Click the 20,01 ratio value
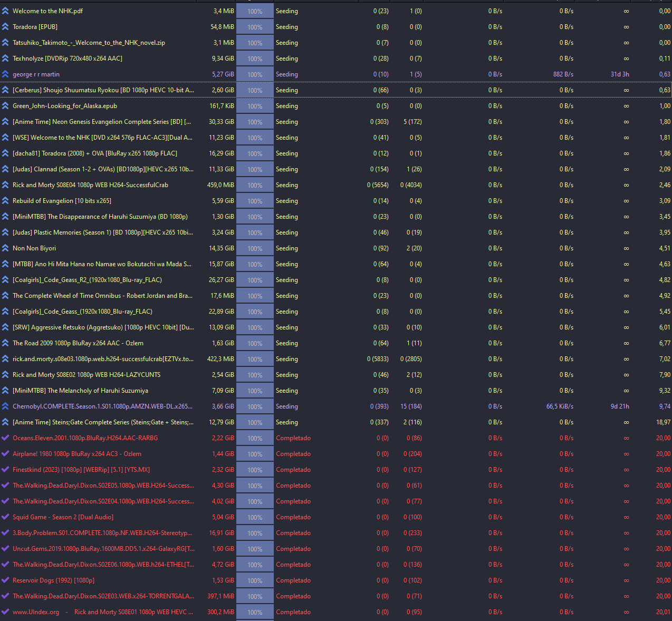This screenshot has width=672, height=621. coord(663,612)
